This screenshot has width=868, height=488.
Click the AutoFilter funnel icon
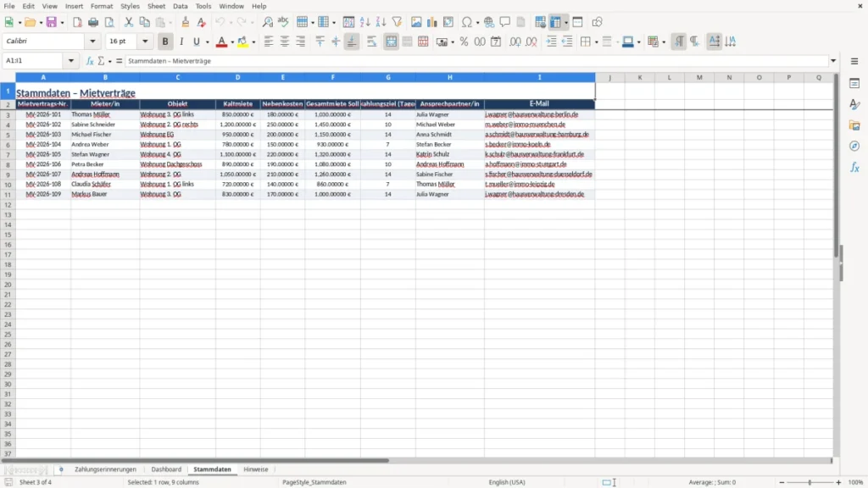[x=397, y=22]
